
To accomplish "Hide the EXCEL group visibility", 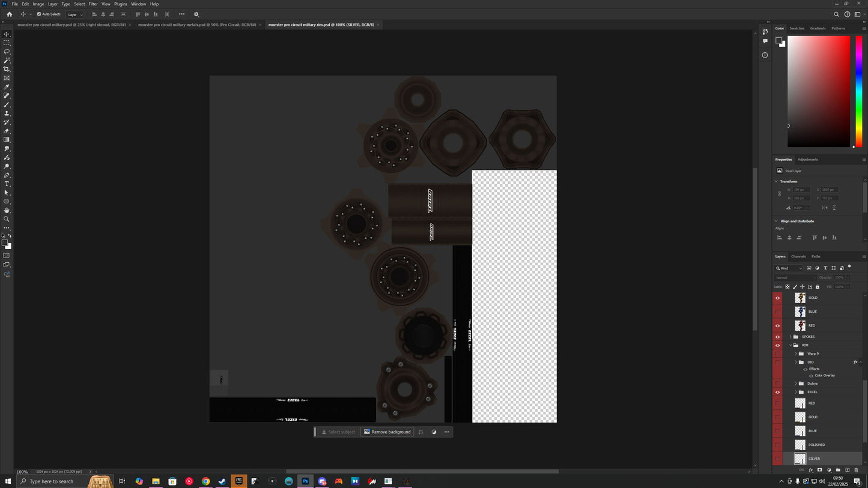I will [777, 392].
